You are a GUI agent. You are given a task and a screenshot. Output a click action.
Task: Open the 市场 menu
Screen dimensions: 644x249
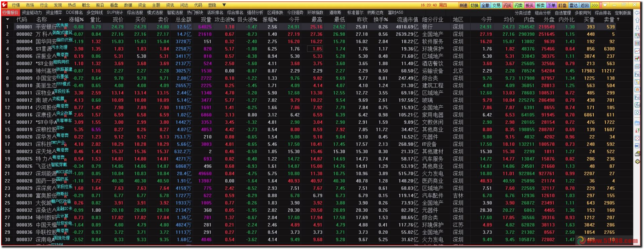pos(30,5)
